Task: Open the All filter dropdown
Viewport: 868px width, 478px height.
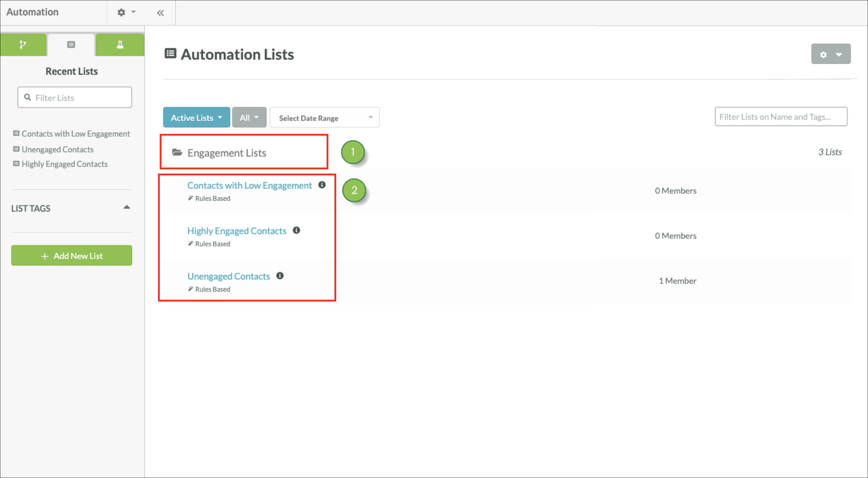Action: pos(249,117)
